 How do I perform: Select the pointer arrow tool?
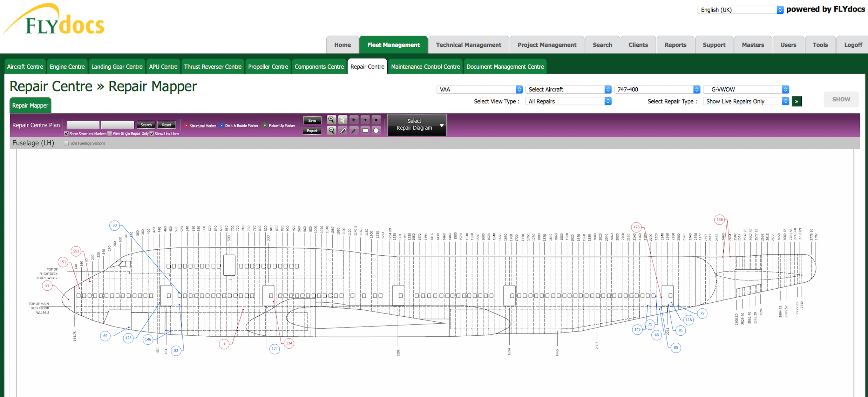tap(343, 120)
